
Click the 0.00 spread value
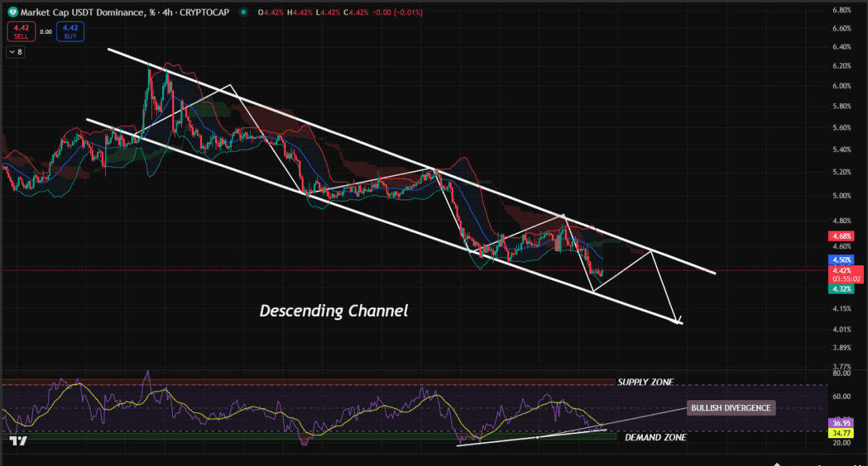[45, 31]
